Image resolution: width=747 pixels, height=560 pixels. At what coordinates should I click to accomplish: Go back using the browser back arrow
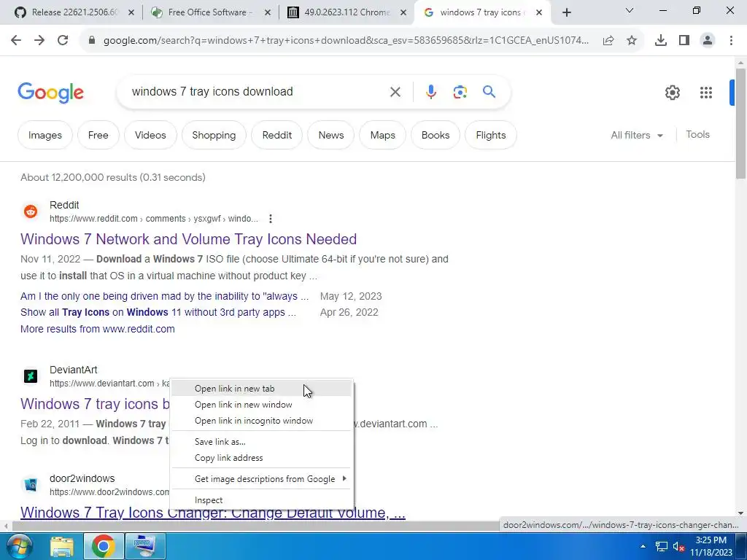coord(16,41)
